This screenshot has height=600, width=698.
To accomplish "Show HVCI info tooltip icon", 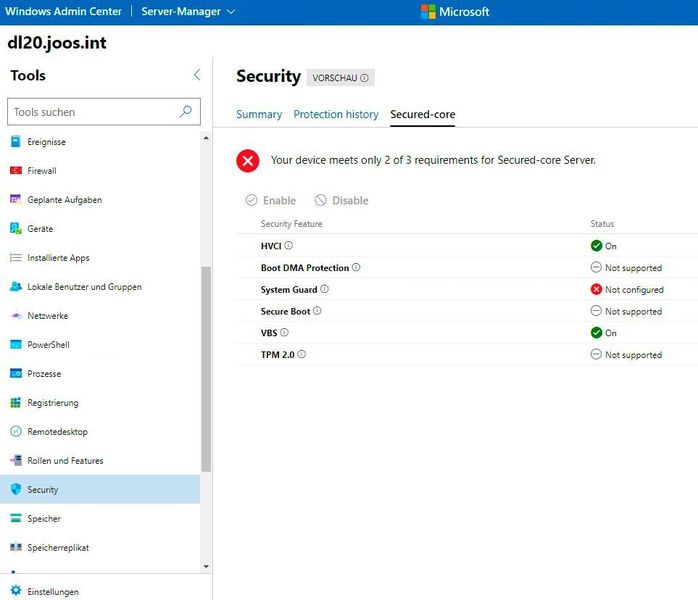I will [x=288, y=245].
